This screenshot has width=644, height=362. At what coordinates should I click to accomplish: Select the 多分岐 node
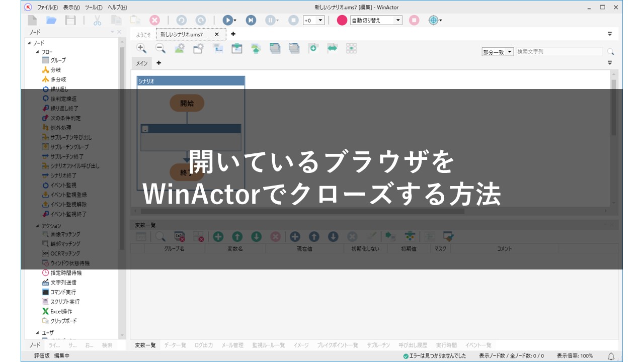click(x=54, y=79)
